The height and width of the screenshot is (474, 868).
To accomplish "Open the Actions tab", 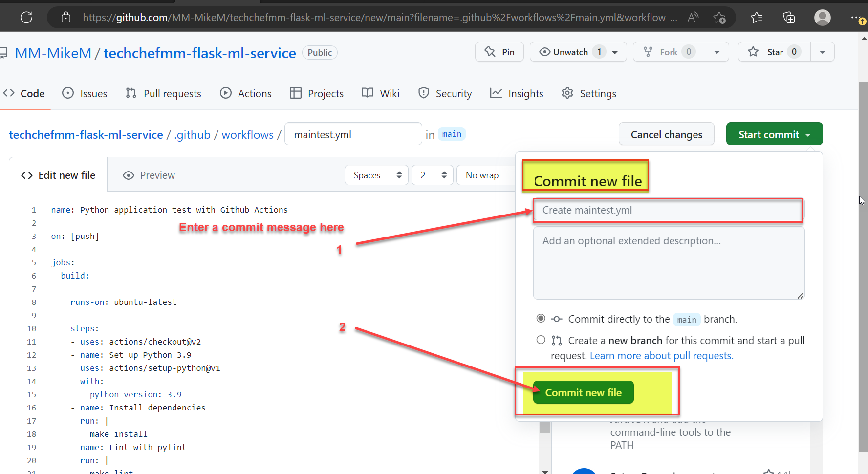I will [x=246, y=93].
